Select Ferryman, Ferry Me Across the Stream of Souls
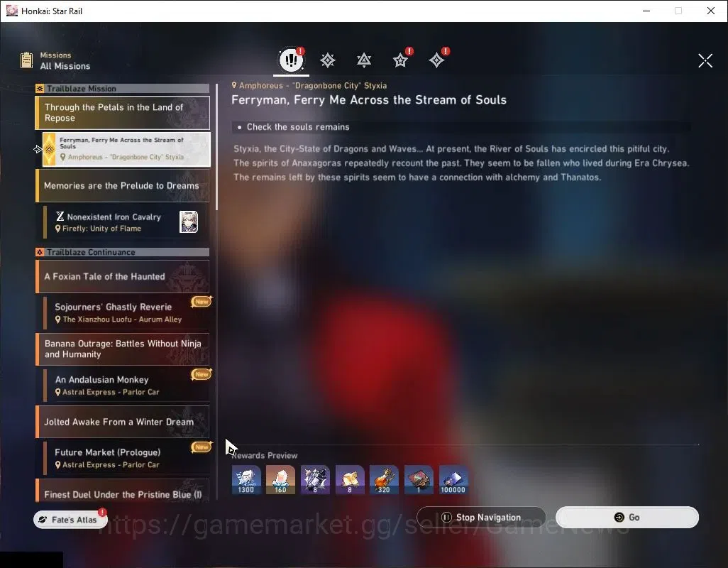The width and height of the screenshot is (728, 568). [126, 149]
